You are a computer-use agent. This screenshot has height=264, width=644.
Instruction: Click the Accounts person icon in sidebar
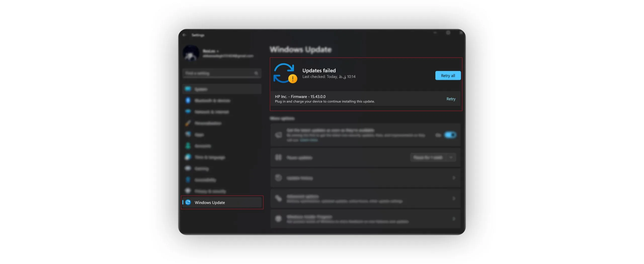pos(188,146)
